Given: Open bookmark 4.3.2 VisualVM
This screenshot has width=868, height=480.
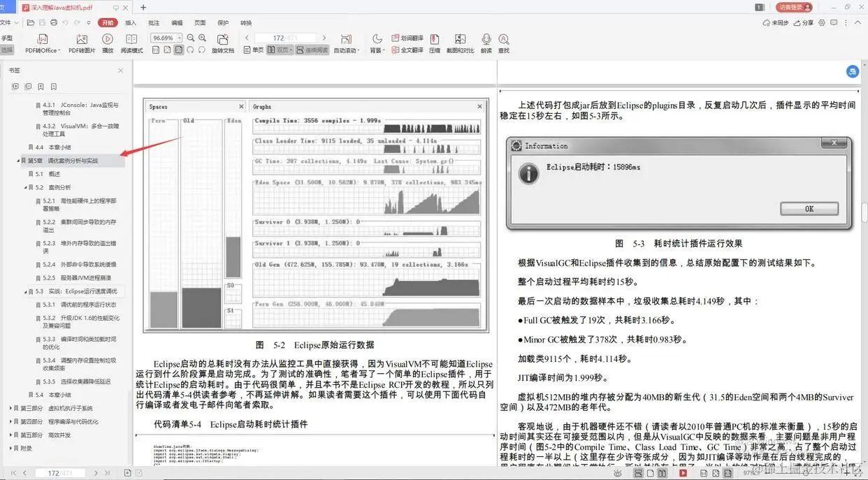Looking at the screenshot, I should (80, 130).
